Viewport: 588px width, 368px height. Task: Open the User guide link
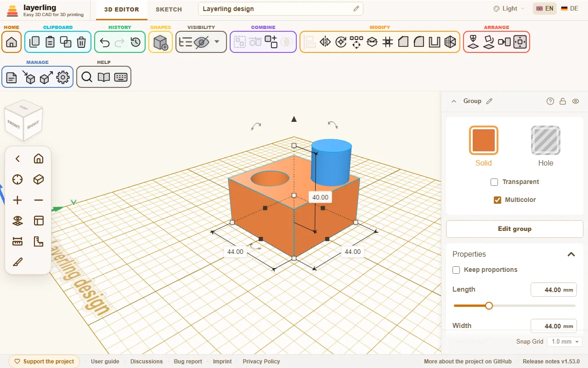[x=105, y=362]
